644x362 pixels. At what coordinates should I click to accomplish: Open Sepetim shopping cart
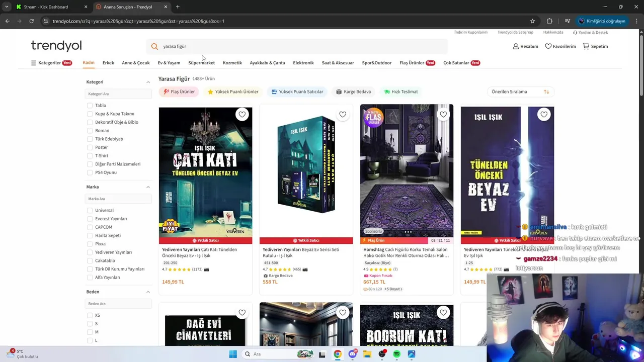click(x=595, y=46)
